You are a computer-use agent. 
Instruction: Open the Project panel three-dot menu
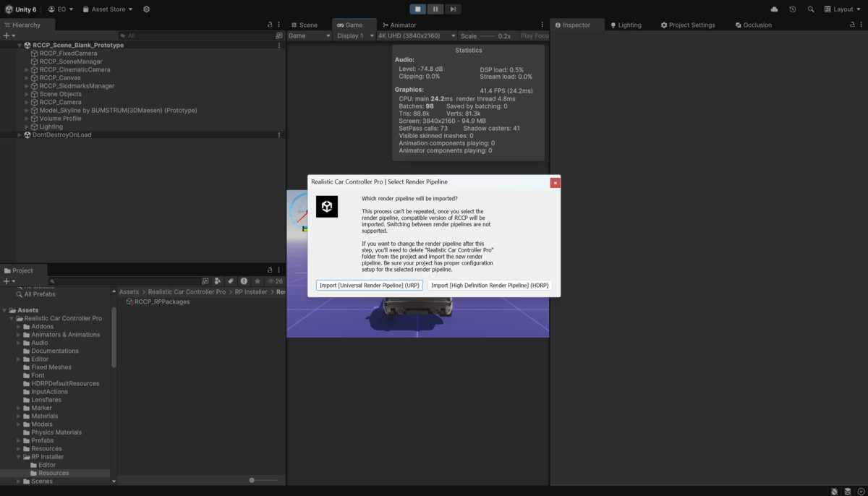click(x=279, y=270)
